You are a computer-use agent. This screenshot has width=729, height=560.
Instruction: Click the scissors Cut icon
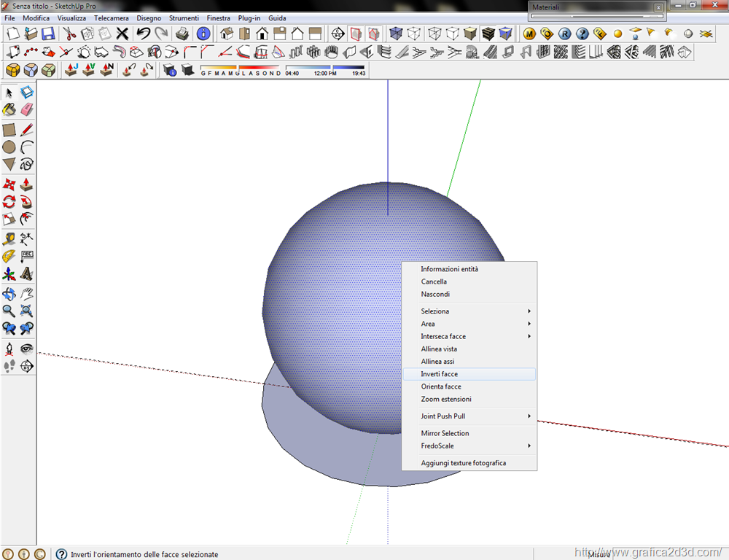(x=69, y=34)
